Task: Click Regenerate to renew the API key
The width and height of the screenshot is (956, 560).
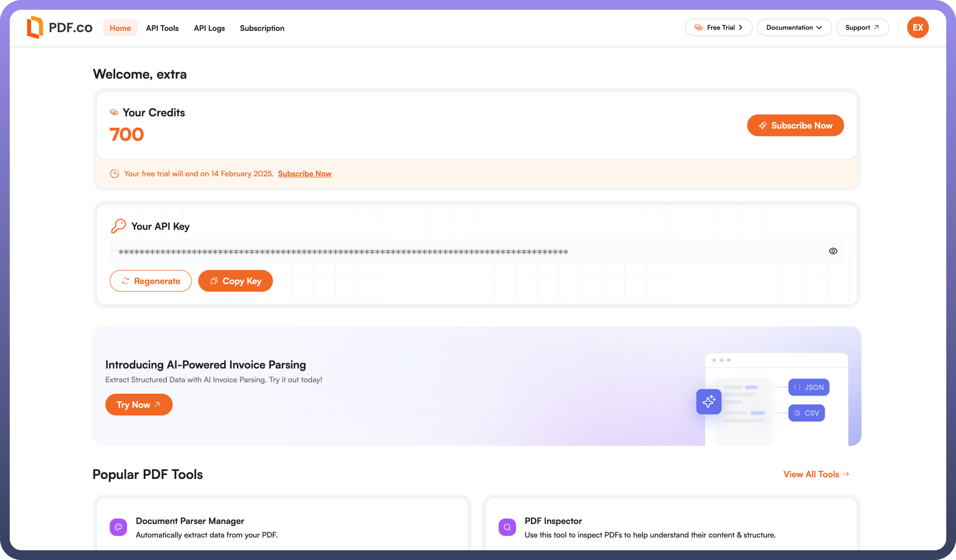Action: [151, 281]
